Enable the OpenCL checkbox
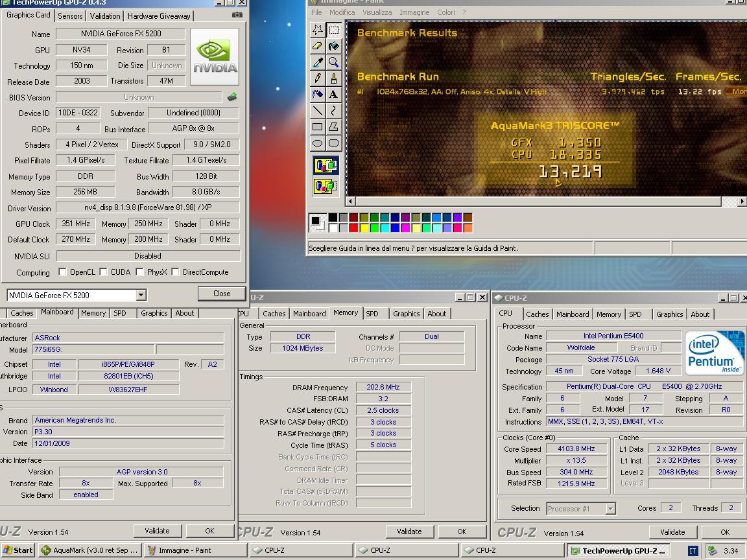Viewport: 747px width, 560px height. coord(62,272)
